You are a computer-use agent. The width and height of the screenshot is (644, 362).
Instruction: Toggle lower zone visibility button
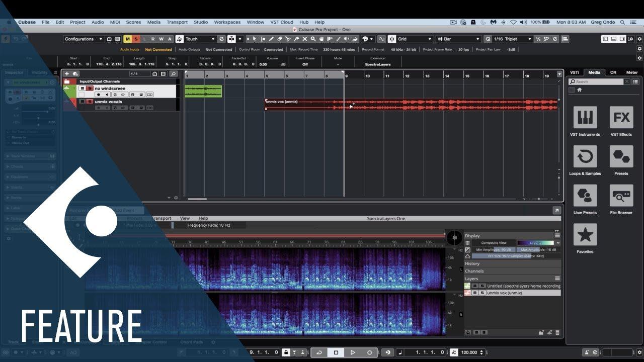pyautogui.click(x=614, y=39)
